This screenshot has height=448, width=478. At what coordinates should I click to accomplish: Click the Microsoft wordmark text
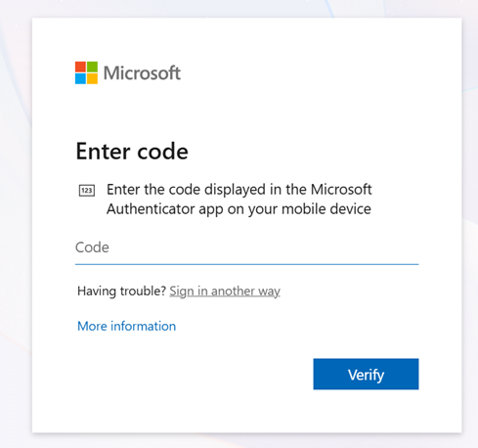coord(142,72)
